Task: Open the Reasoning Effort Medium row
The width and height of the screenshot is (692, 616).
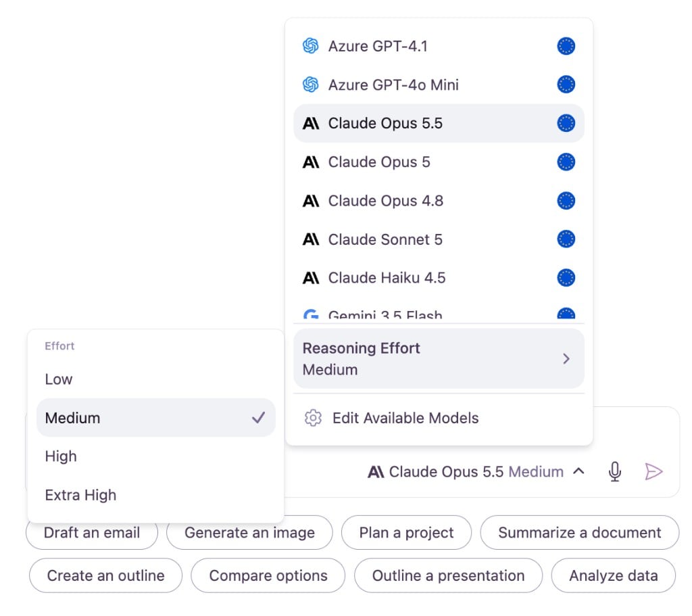Action: [439, 358]
